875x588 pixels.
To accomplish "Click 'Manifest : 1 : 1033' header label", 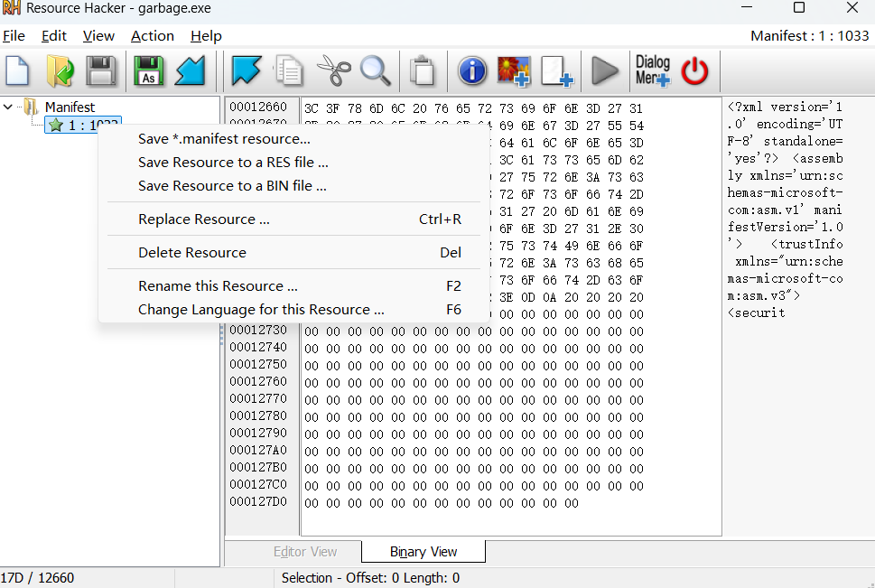I will [x=810, y=36].
